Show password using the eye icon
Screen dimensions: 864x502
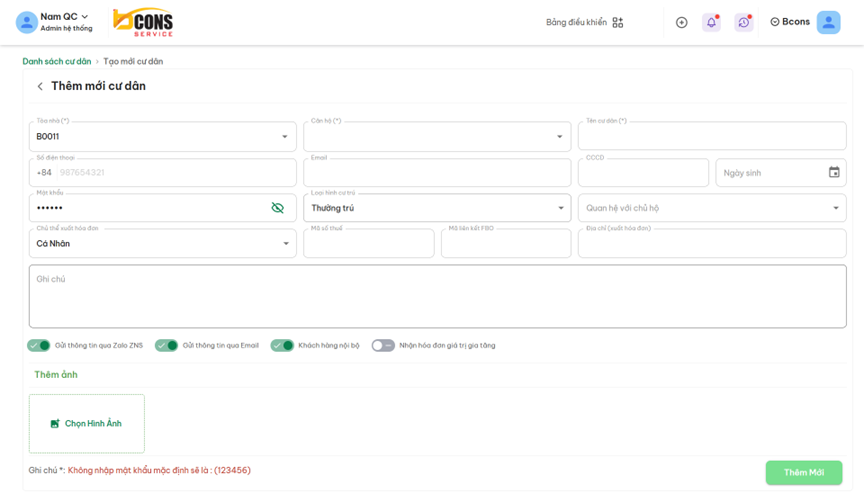tap(277, 208)
